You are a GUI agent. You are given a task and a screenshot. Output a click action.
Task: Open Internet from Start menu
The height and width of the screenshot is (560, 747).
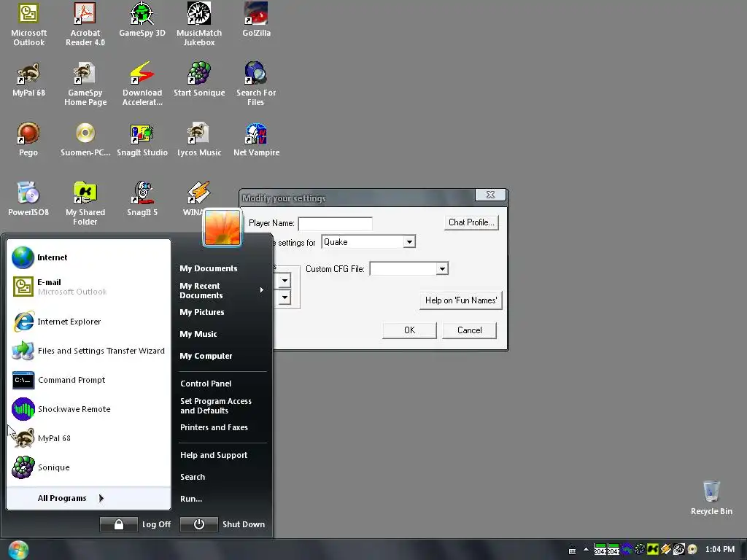tap(88, 257)
